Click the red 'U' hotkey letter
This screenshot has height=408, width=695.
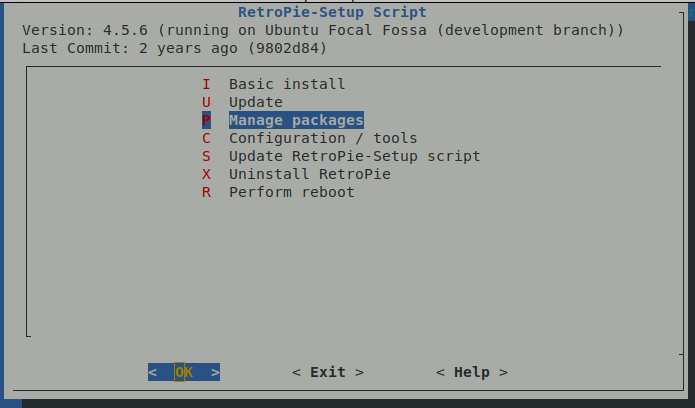206,102
